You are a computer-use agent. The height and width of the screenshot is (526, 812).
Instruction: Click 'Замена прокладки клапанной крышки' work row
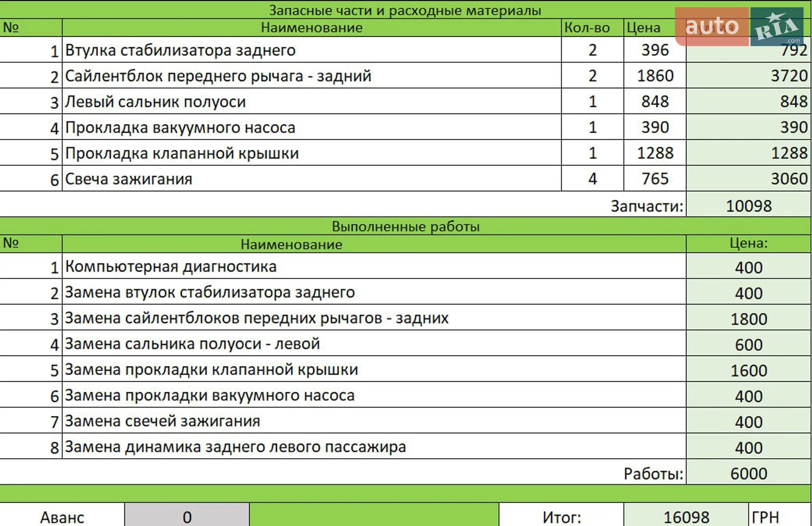click(374, 370)
